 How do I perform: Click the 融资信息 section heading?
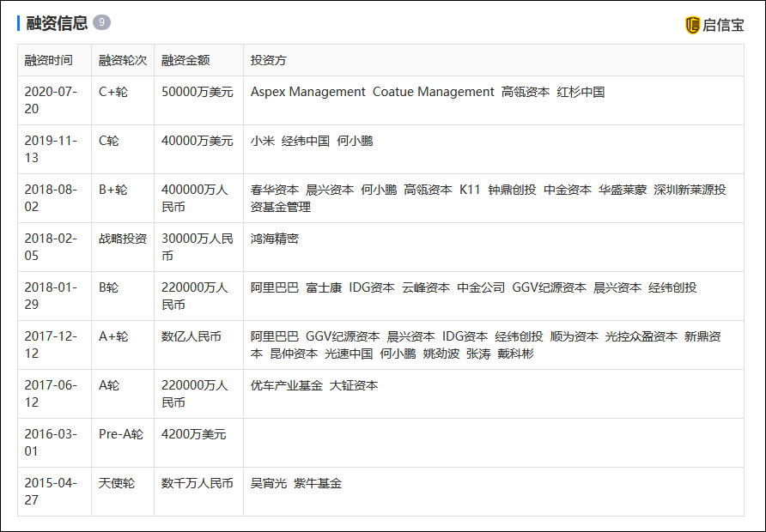(x=57, y=23)
